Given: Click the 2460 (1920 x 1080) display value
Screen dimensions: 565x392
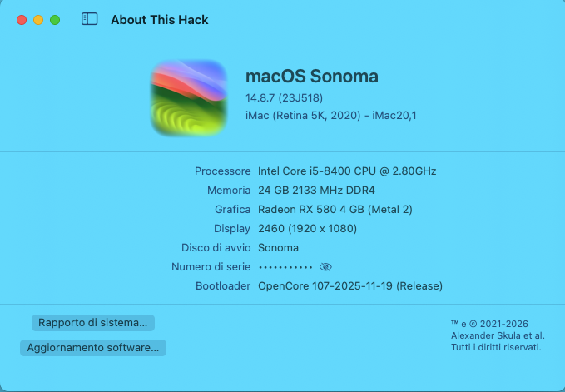Looking at the screenshot, I should coord(307,228).
